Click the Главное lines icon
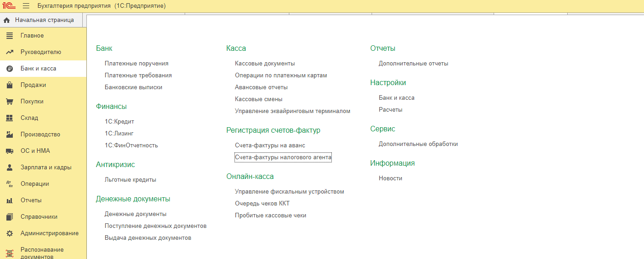 pyautogui.click(x=10, y=36)
